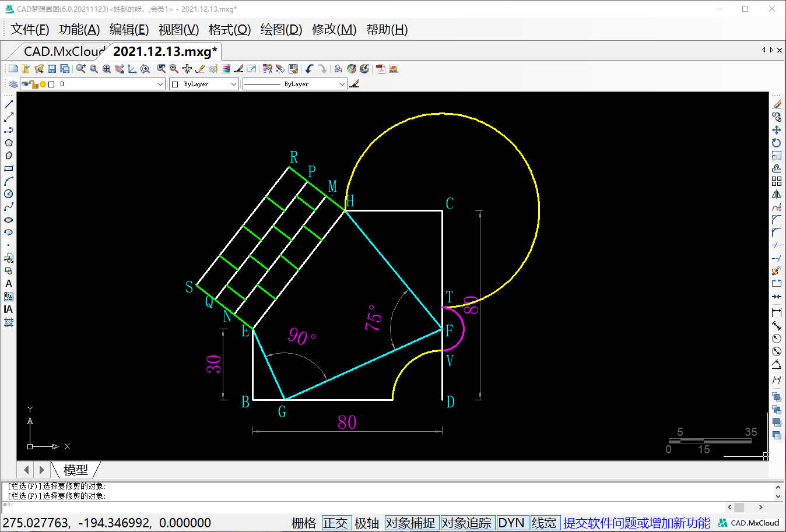Toggle 正交 orthogonal mode
Viewport: 786px width, 532px height.
pyautogui.click(x=335, y=523)
